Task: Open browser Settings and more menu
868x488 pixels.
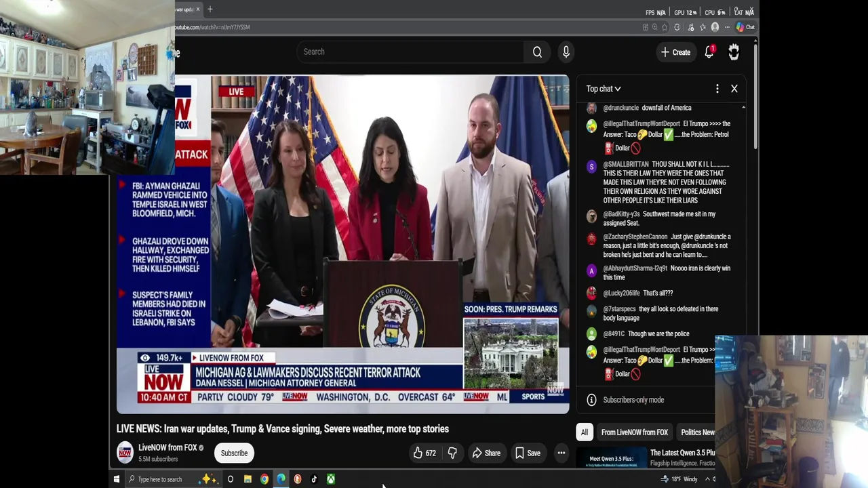Action: tap(727, 27)
